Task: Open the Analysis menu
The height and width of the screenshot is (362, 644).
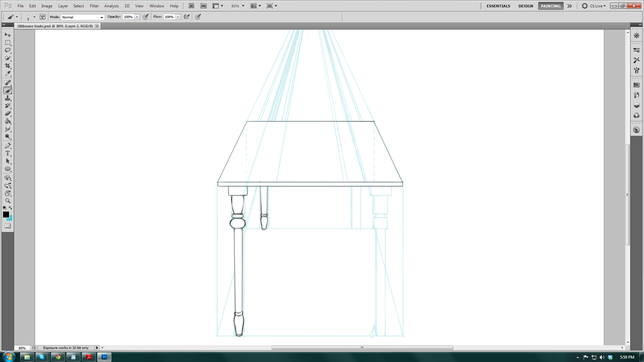Action: click(x=111, y=6)
